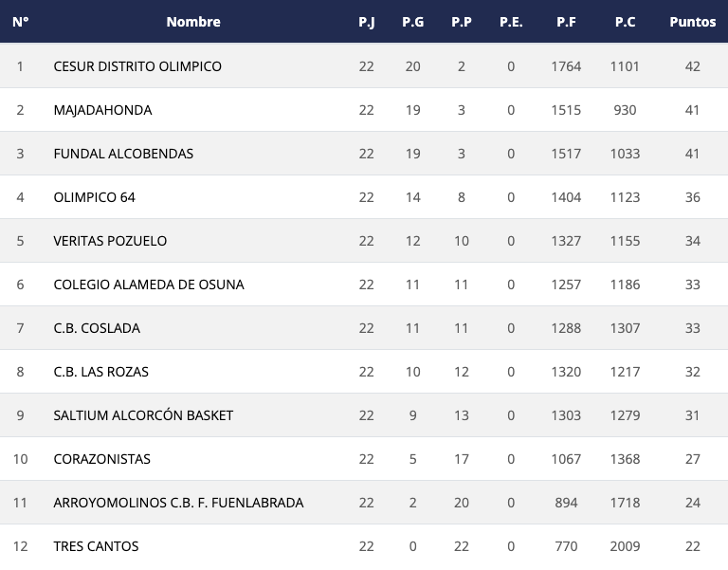Screen dimensions: 728x570
Task: Open VERITAS POZUELO team entry
Action: coord(110,241)
